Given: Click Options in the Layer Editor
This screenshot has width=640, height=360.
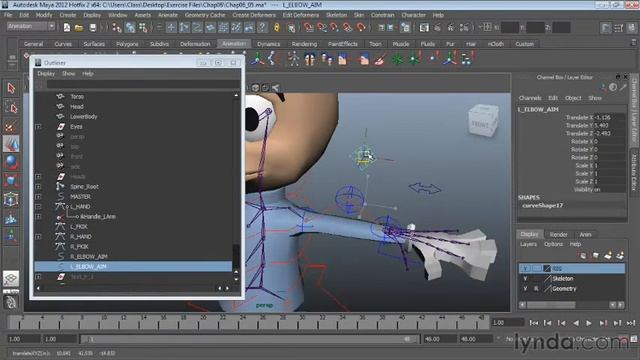Looking at the screenshot, I should (553, 244).
